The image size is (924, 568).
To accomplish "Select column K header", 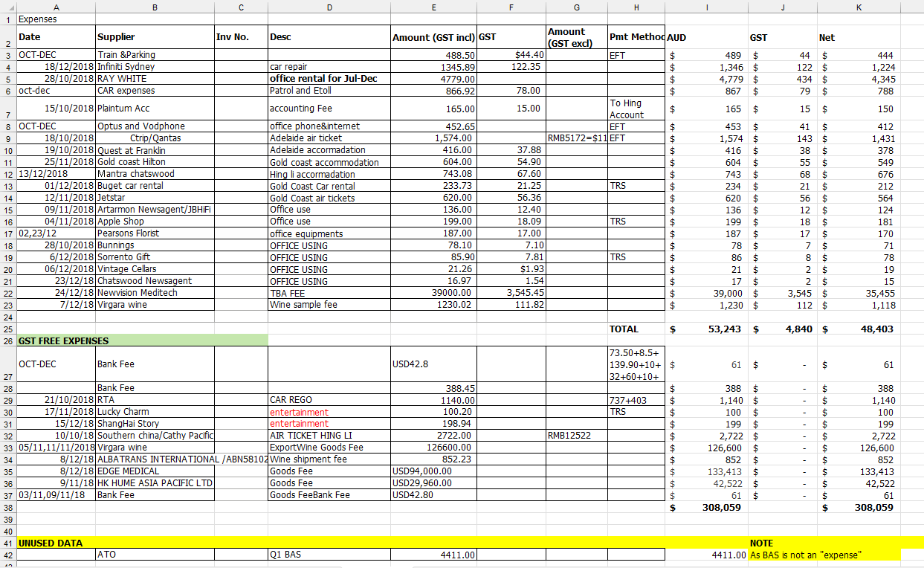I will coord(858,7).
